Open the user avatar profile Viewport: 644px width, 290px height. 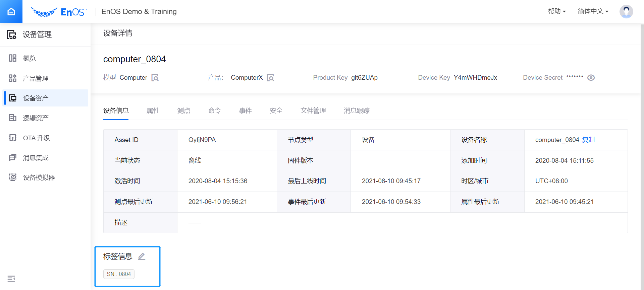(x=626, y=11)
